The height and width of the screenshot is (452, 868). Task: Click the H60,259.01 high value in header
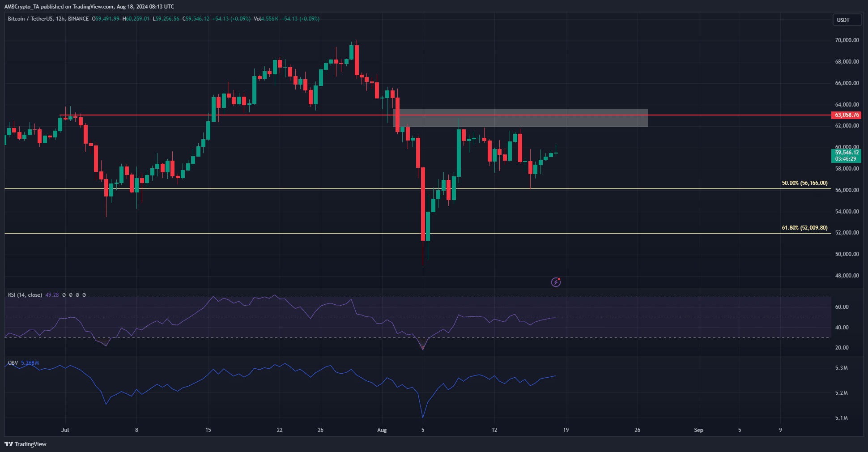point(136,19)
